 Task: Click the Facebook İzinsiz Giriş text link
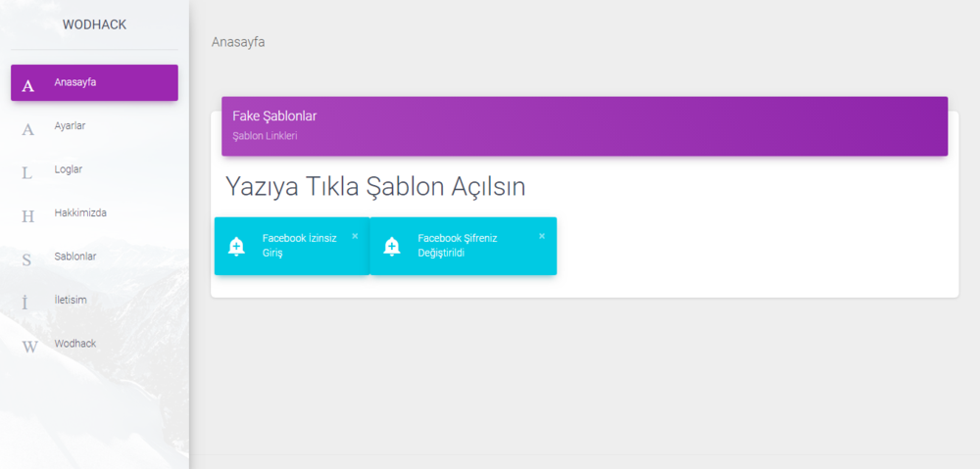pos(299,246)
